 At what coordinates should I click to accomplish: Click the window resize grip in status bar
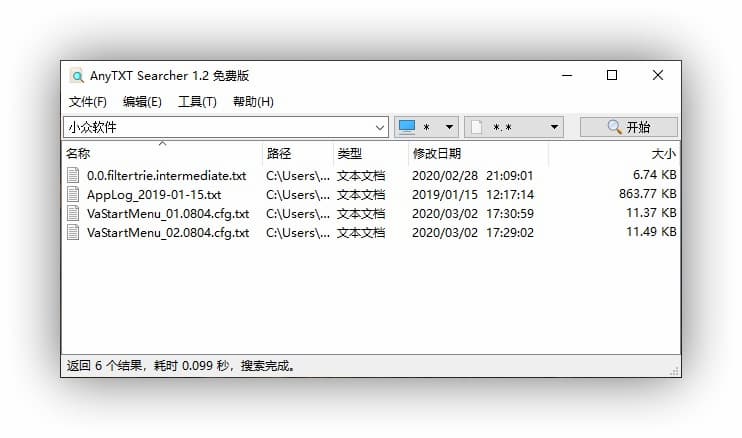coord(674,371)
